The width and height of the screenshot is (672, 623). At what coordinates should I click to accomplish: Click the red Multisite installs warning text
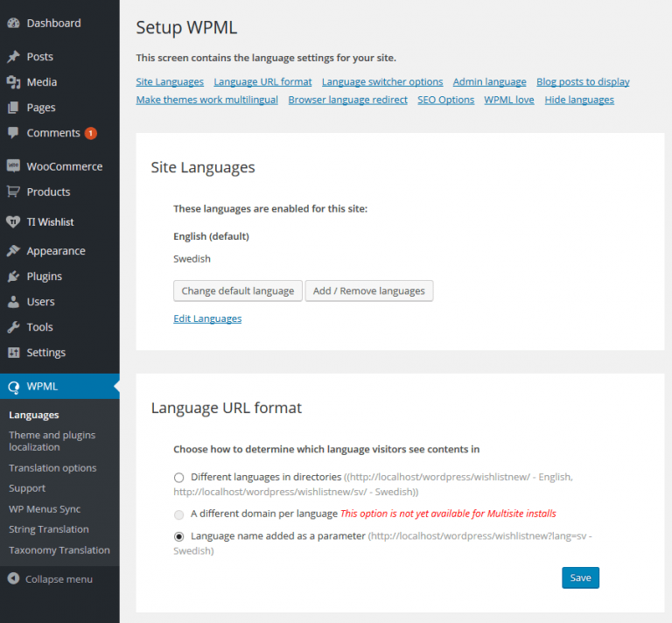[448, 514]
